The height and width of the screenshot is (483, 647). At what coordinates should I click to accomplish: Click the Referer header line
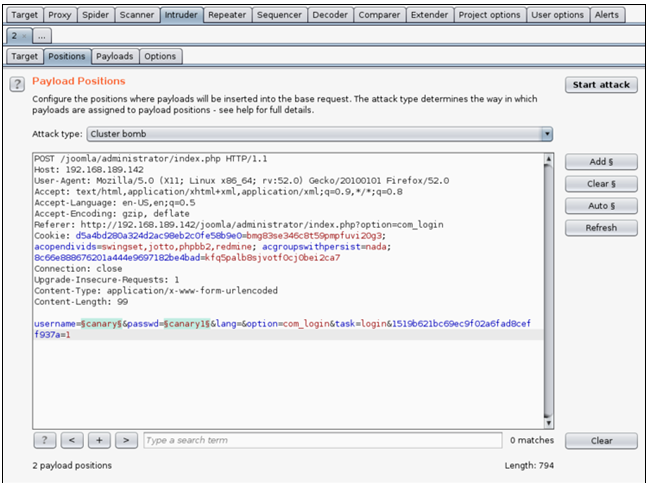click(239, 225)
